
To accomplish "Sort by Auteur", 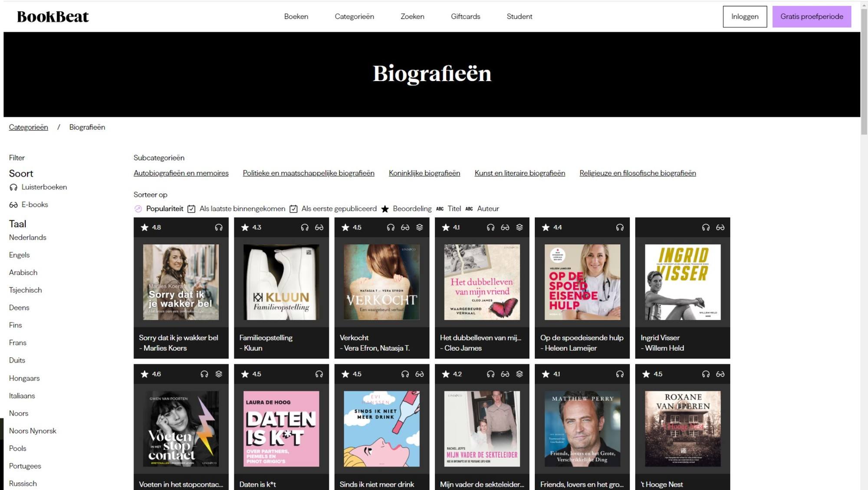I will [488, 209].
